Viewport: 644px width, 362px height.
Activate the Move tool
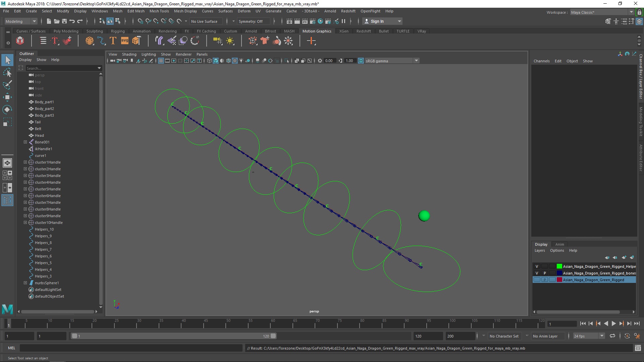tap(7, 97)
